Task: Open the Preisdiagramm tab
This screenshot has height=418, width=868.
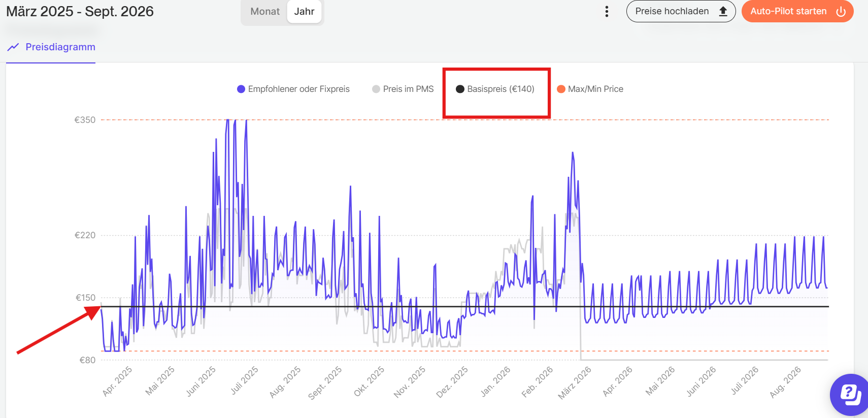Action: pos(60,47)
